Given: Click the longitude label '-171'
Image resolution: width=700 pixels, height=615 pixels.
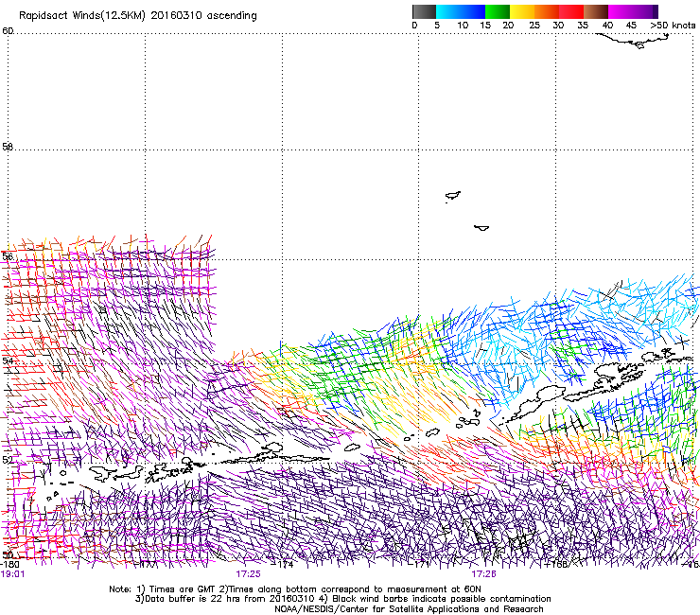Looking at the screenshot, I should coord(420,565).
